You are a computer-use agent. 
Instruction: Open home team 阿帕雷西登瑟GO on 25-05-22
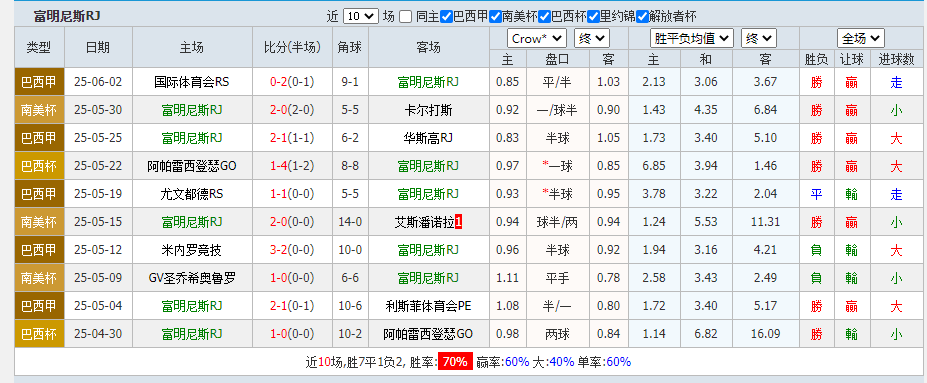point(191,166)
